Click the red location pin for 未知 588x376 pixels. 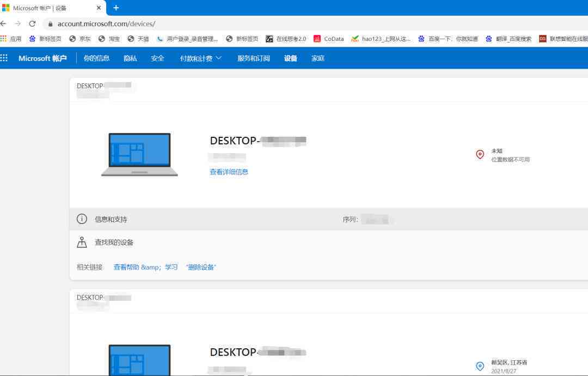pos(480,155)
